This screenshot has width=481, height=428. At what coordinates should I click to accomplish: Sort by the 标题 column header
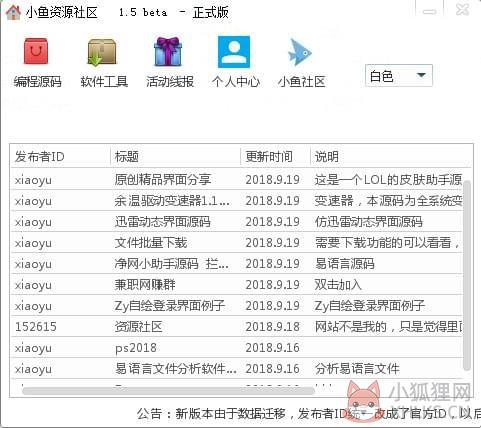pos(176,156)
